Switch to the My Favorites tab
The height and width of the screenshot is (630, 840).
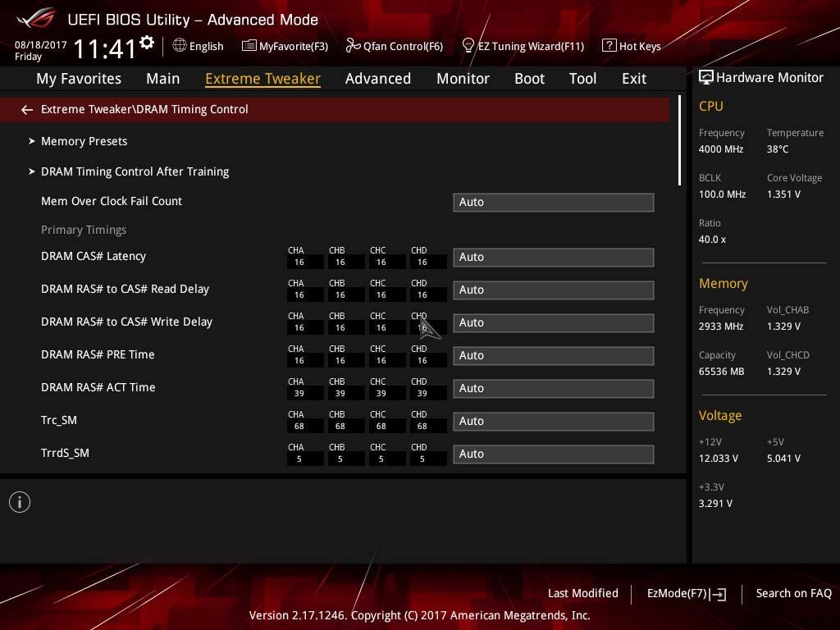79,79
